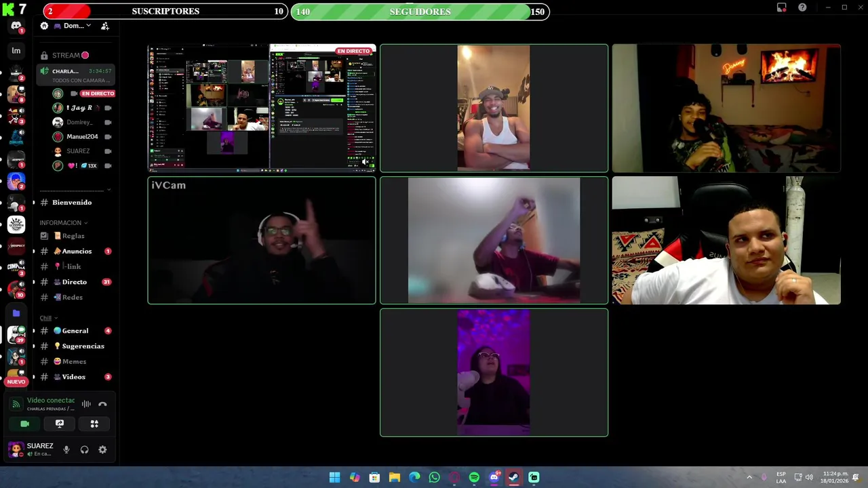Mute microphone in user panel
The height and width of the screenshot is (488, 868).
tap(66, 449)
